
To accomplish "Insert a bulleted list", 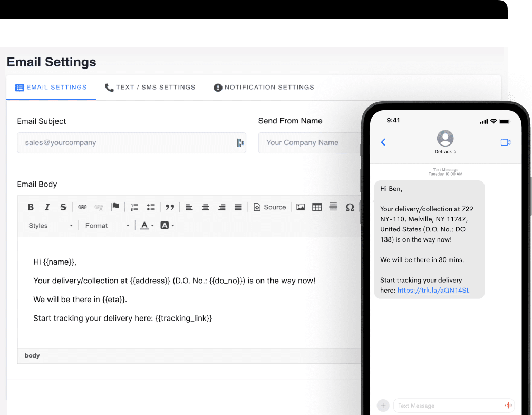I will (151, 207).
